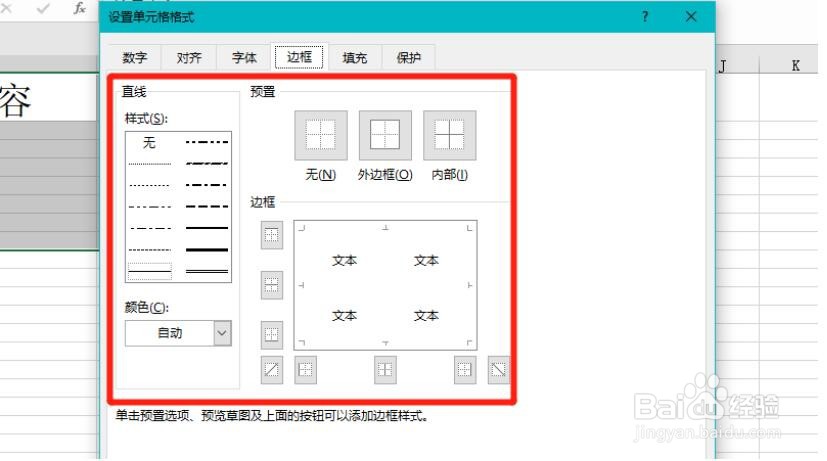
Task: Toggle the middle vertical border button
Action: [385, 370]
